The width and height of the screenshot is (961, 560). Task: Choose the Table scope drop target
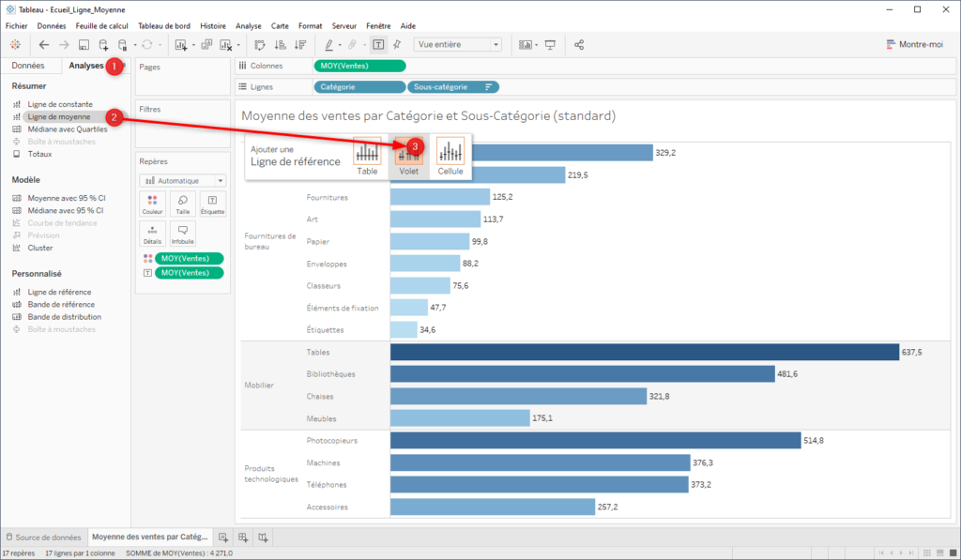pos(367,157)
